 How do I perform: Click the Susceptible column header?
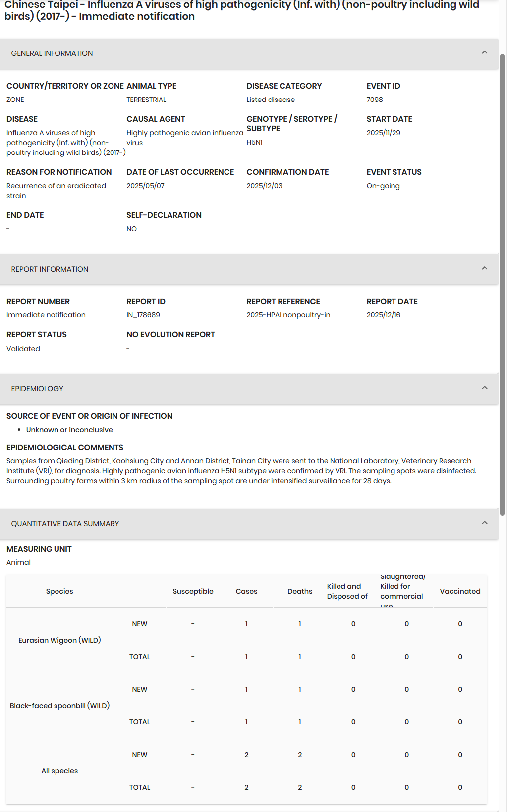tap(193, 591)
